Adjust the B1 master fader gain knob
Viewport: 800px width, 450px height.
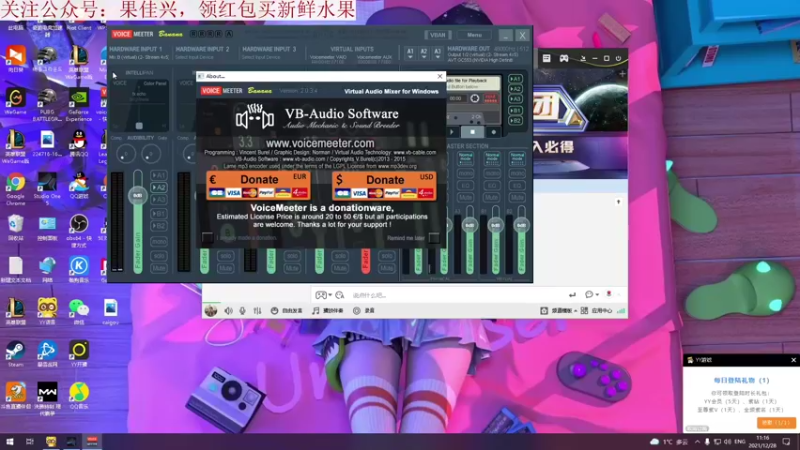495,225
